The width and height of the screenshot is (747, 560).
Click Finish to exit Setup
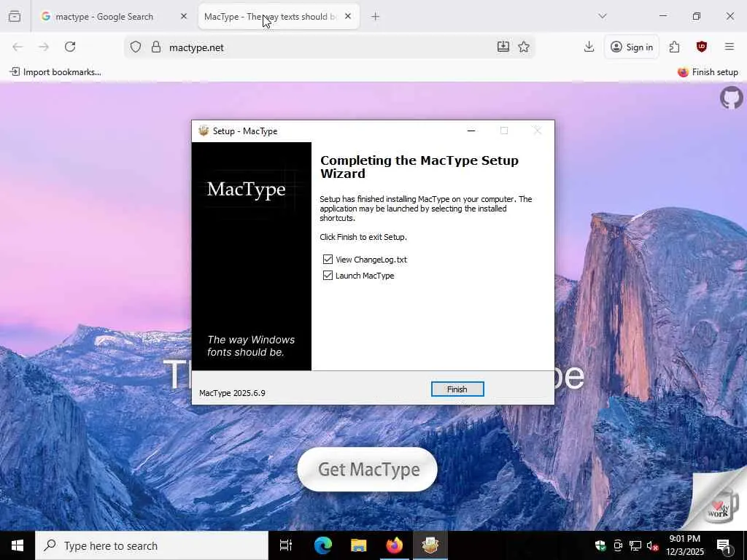457,389
